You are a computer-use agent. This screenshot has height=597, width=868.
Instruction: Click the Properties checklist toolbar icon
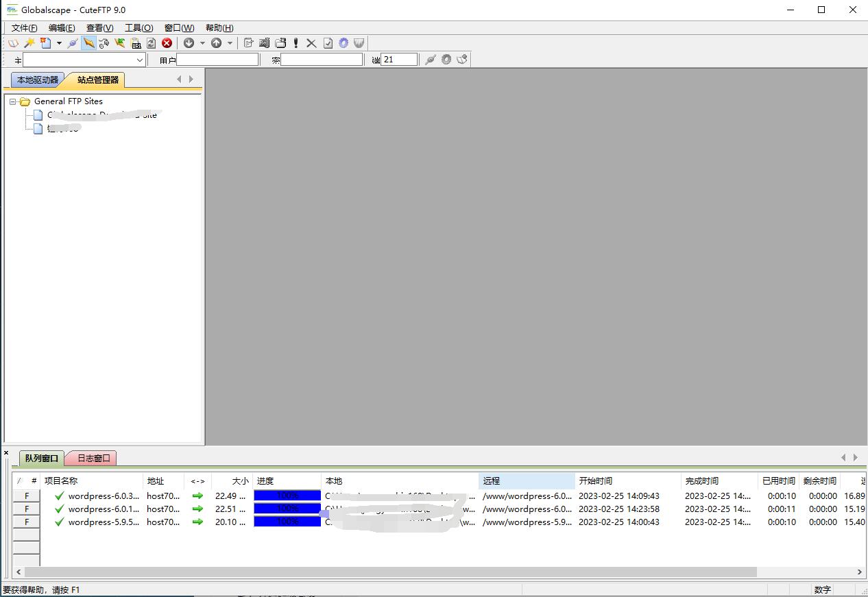(x=328, y=43)
